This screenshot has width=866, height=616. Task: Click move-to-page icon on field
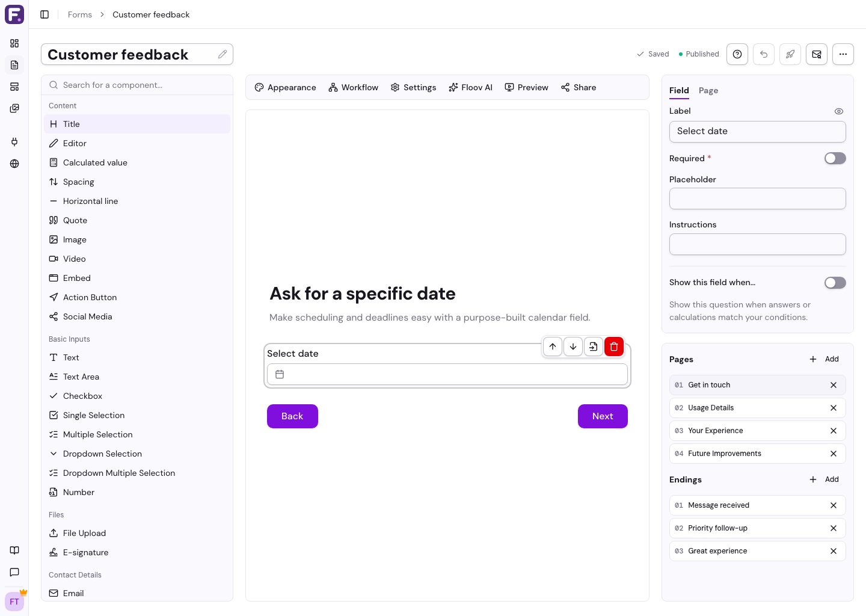[x=594, y=346]
